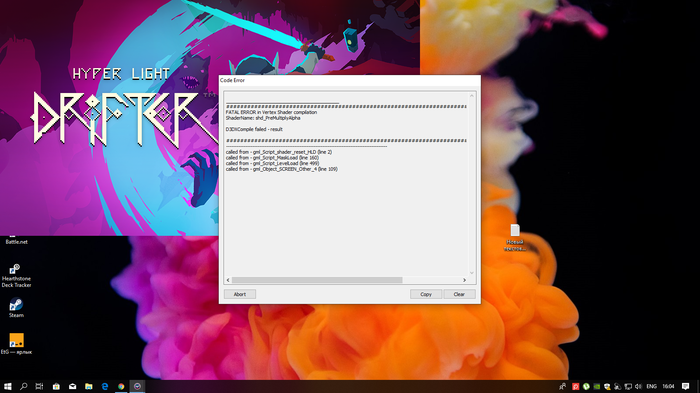Click the Code Error dialog title bar
Screen dimensions: 700x393
click(x=350, y=80)
